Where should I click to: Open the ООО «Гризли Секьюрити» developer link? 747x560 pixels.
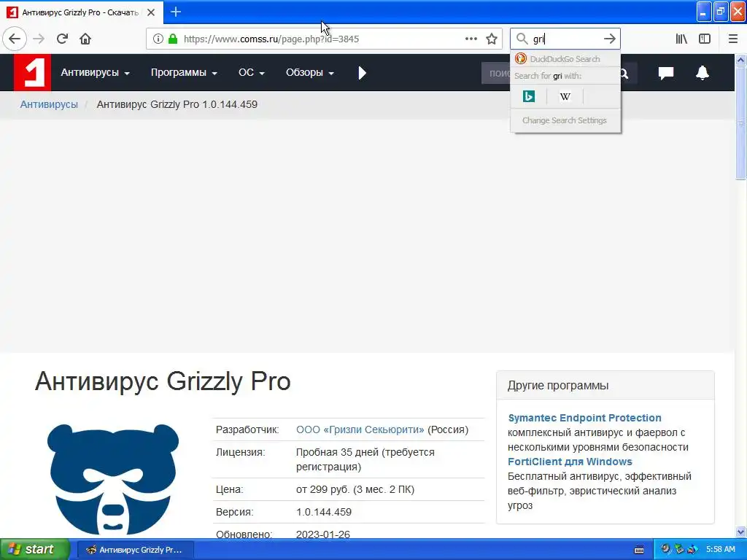pyautogui.click(x=360, y=429)
